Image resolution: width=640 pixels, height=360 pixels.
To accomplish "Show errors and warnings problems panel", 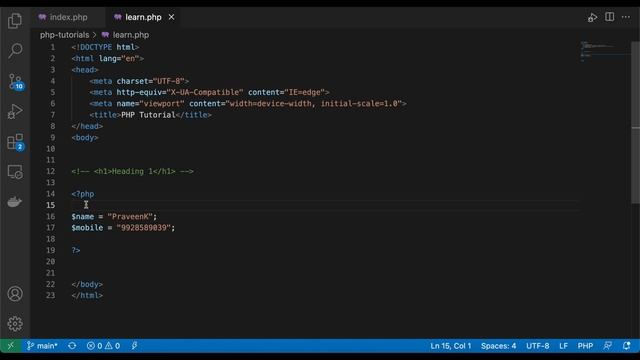I will [x=103, y=346].
